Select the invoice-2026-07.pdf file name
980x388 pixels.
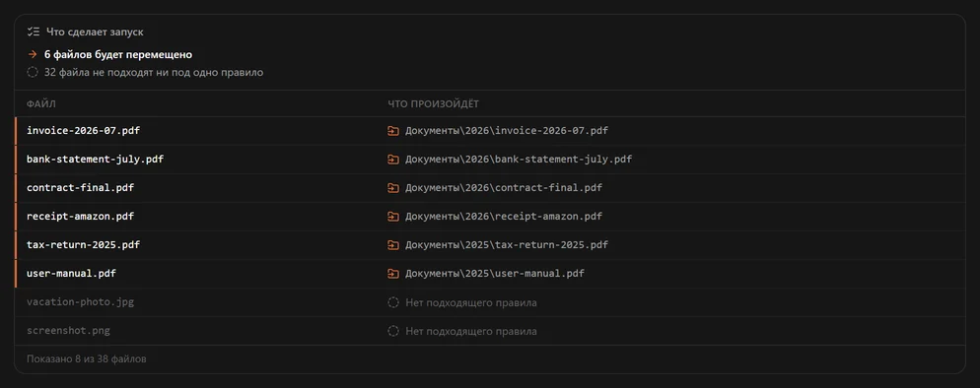[x=83, y=131]
